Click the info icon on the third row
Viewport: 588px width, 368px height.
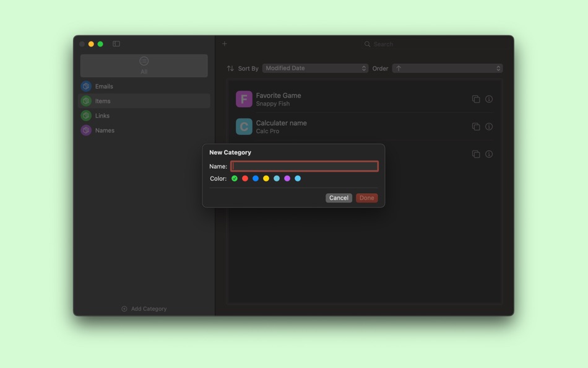(489, 154)
